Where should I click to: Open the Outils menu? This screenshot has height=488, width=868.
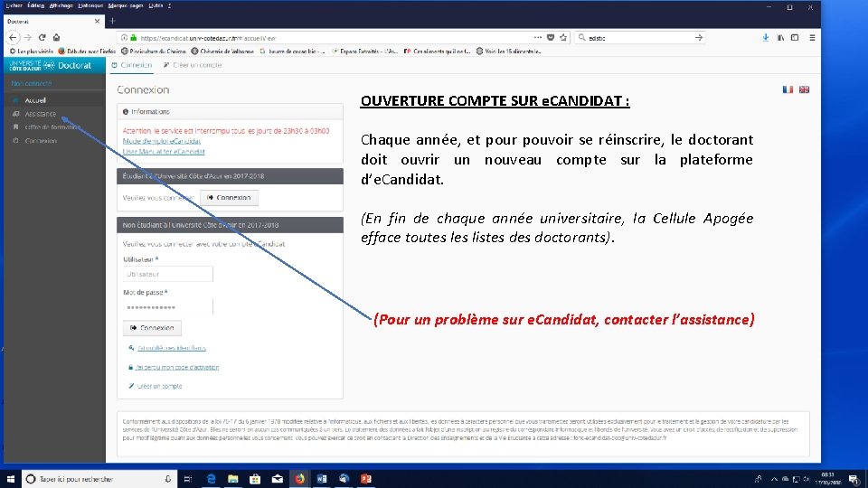pyautogui.click(x=156, y=5)
